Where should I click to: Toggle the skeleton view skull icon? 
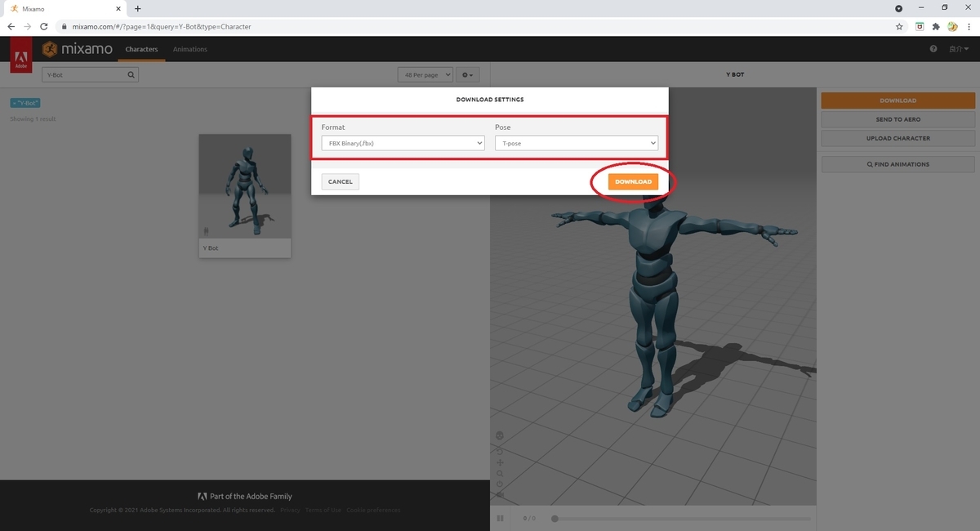click(500, 435)
